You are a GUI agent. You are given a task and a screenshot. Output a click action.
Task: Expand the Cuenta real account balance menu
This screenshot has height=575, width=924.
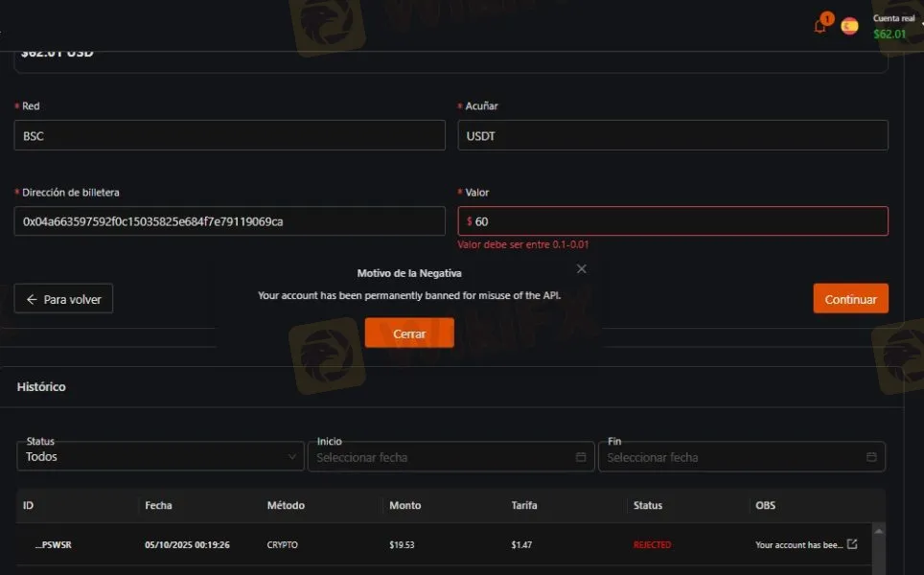893,26
